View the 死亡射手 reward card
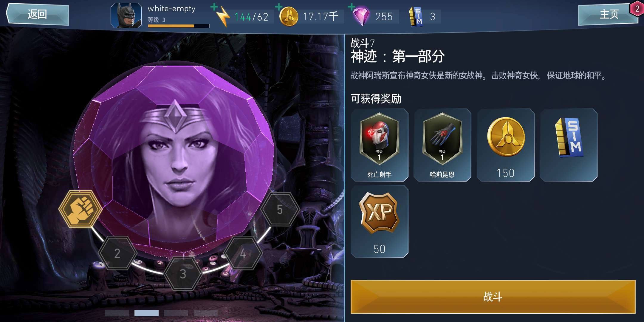Image resolution: width=644 pixels, height=322 pixels. click(380, 145)
